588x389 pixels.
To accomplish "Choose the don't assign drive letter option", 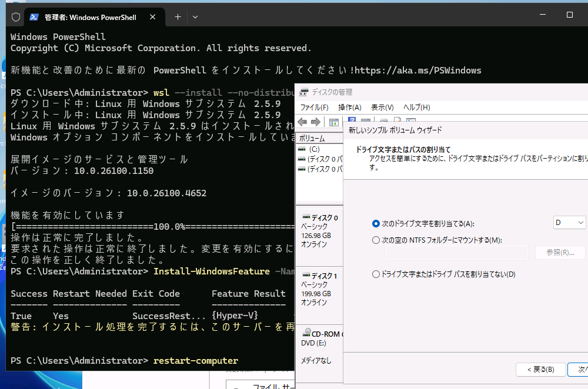I will coord(375,274).
